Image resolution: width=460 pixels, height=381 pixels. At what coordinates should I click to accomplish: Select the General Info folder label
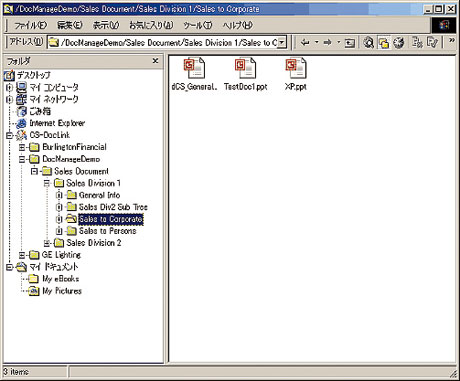(x=99, y=195)
